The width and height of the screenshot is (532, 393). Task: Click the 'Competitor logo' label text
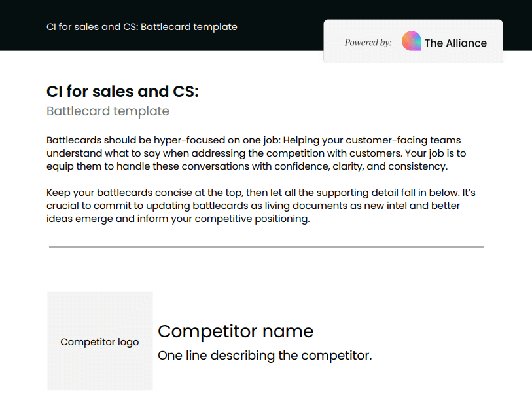[x=99, y=342]
